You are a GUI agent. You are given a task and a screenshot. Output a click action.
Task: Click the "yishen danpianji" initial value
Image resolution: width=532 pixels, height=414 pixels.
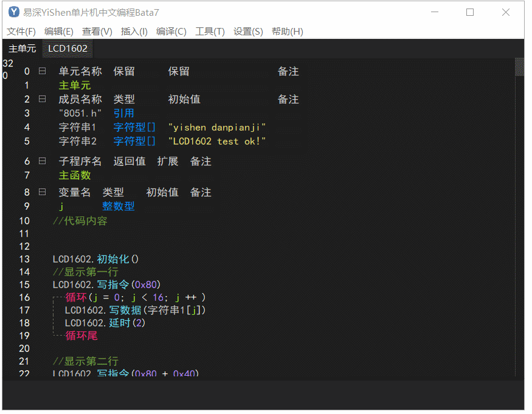[x=217, y=127]
